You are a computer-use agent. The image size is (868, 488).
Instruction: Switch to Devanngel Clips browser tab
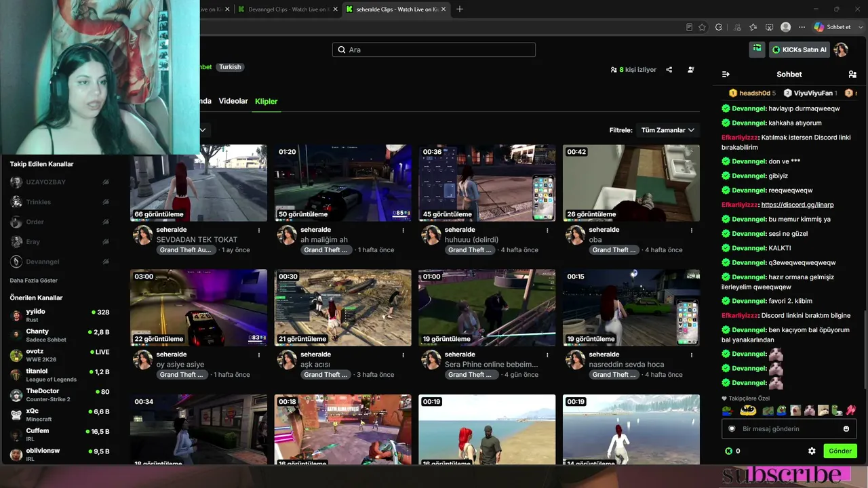pos(288,9)
